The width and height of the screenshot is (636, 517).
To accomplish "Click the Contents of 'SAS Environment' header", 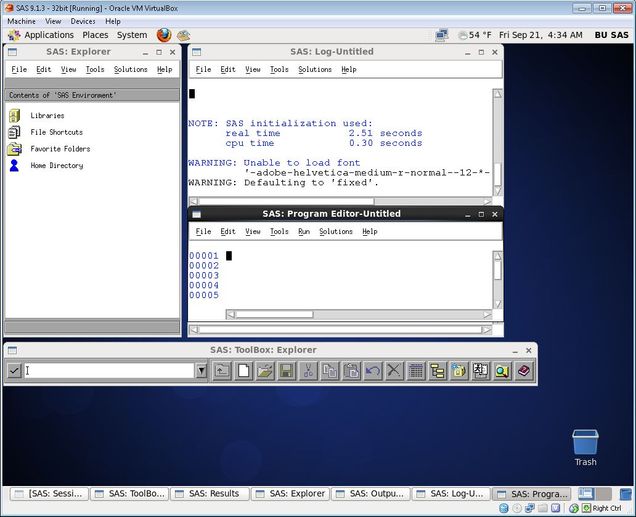I will pyautogui.click(x=92, y=95).
